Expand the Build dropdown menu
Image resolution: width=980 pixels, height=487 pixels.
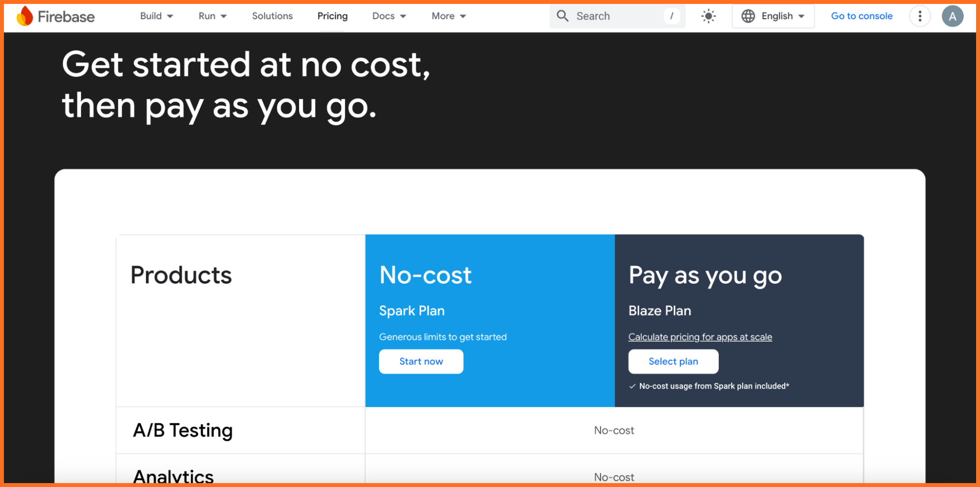[156, 16]
